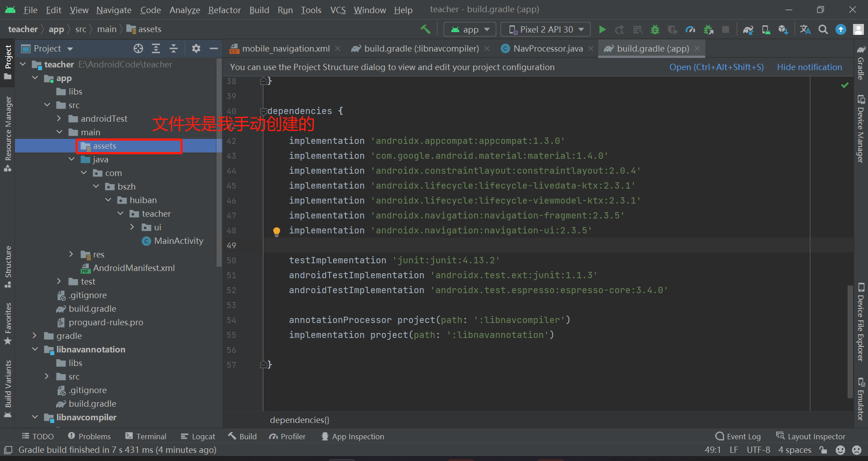
Task: Click the blue update arrow icon
Action: [x=841, y=29]
